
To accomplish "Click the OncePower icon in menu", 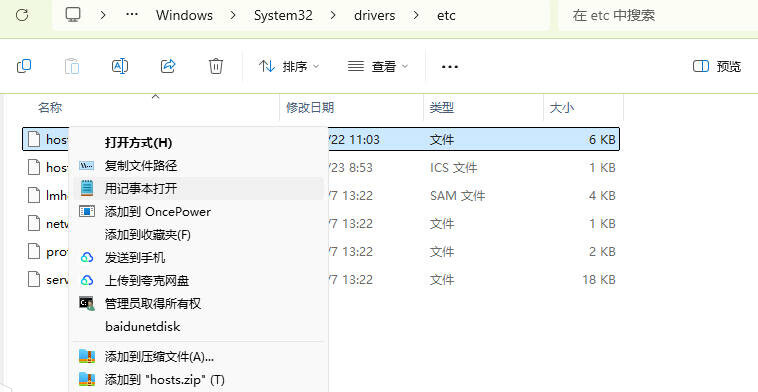I will click(x=87, y=211).
